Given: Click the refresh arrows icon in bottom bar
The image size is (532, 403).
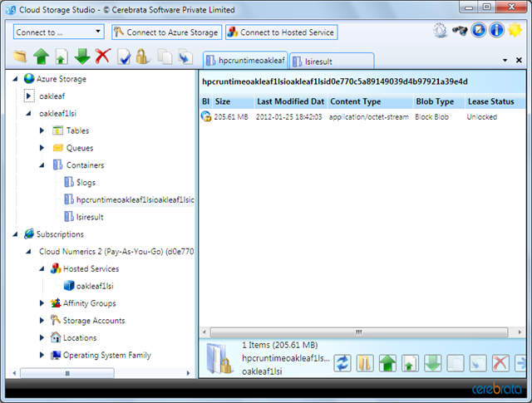Looking at the screenshot, I should pyautogui.click(x=342, y=363).
